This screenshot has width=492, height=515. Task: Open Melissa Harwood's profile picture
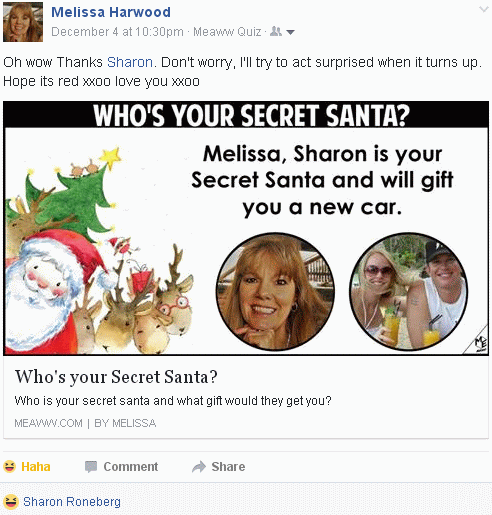[x=23, y=22]
